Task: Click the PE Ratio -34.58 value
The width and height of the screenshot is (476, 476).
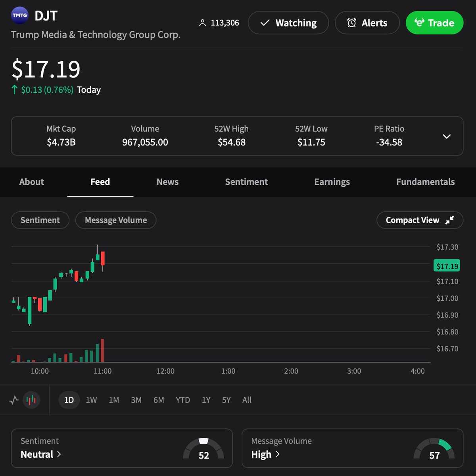Action: coord(389,142)
